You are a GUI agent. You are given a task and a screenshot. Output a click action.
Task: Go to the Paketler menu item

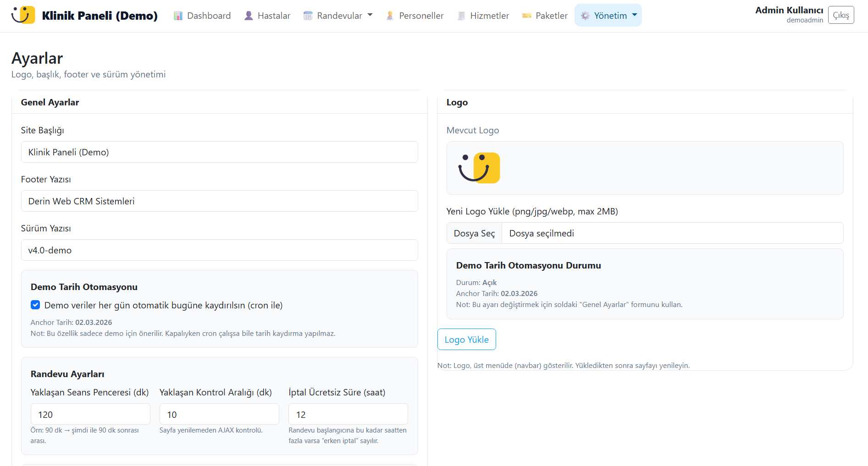[551, 16]
